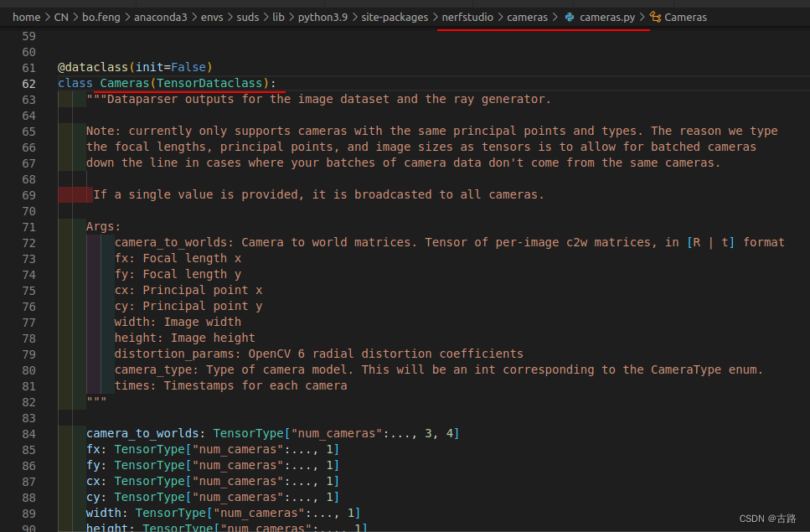810x532 pixels.
Task: Click the 'CN' breadcrumb segment
Action: coord(61,17)
